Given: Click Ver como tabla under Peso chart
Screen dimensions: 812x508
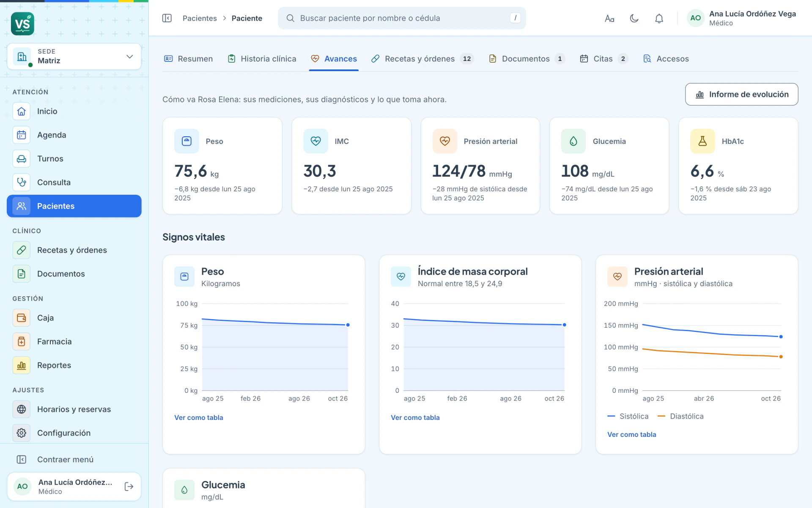Looking at the screenshot, I should (x=199, y=417).
